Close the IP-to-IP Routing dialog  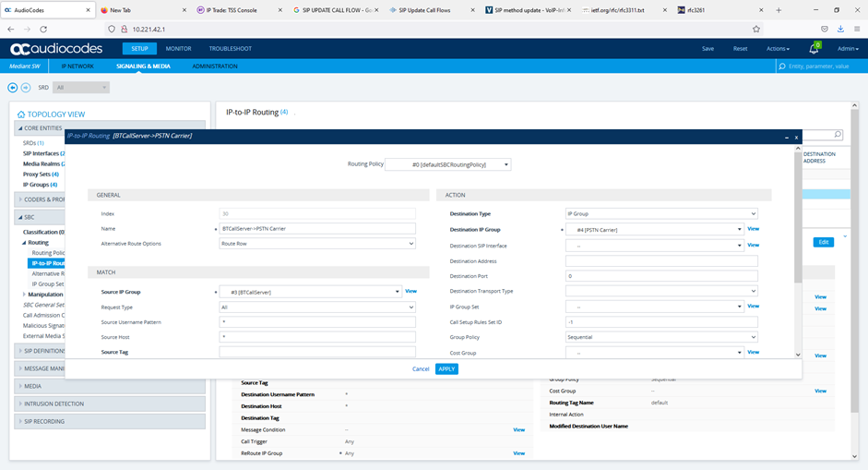797,137
